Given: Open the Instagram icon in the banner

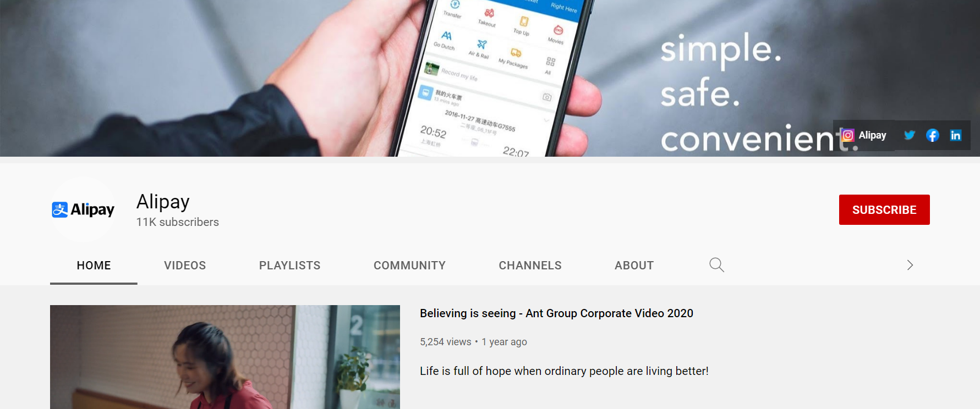Looking at the screenshot, I should [x=848, y=135].
